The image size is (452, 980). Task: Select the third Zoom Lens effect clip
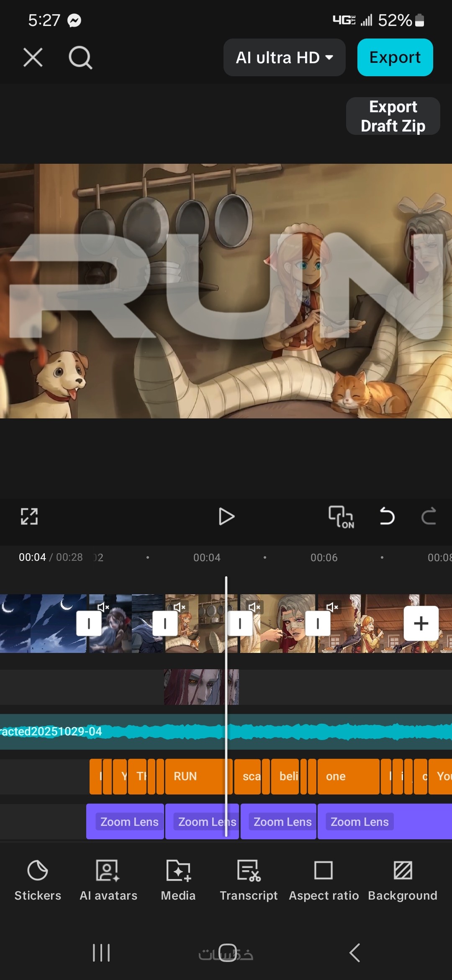coord(278,822)
